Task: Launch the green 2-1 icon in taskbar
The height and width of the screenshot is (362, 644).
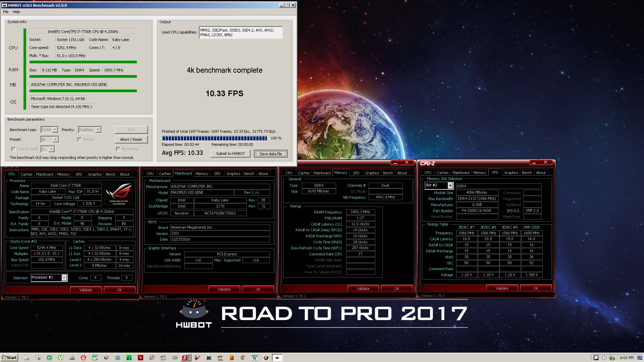Action: pyautogui.click(x=129, y=358)
